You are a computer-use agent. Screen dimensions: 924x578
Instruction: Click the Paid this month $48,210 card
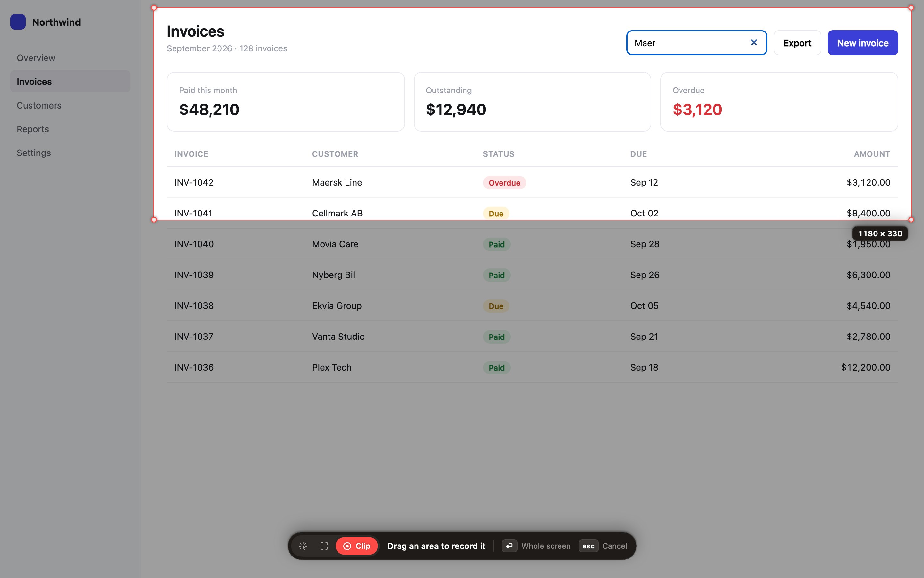pos(286,102)
